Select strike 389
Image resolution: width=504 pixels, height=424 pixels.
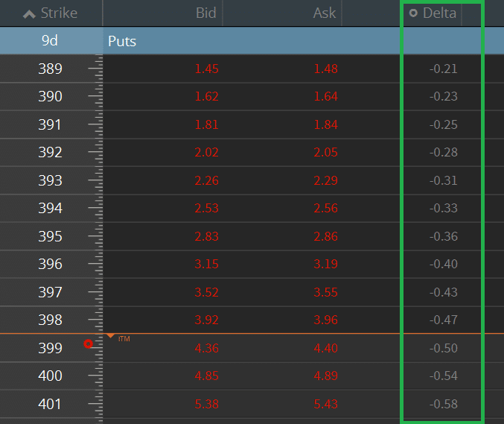(x=50, y=69)
